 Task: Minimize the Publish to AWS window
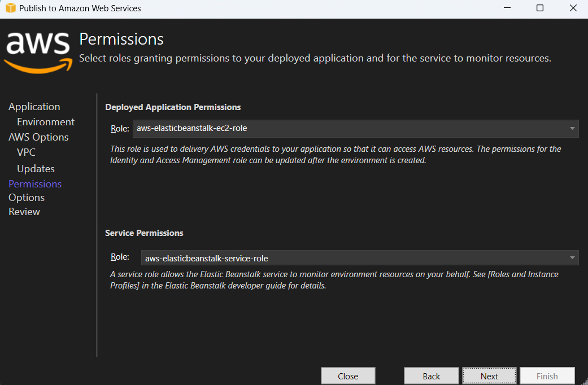coord(507,8)
